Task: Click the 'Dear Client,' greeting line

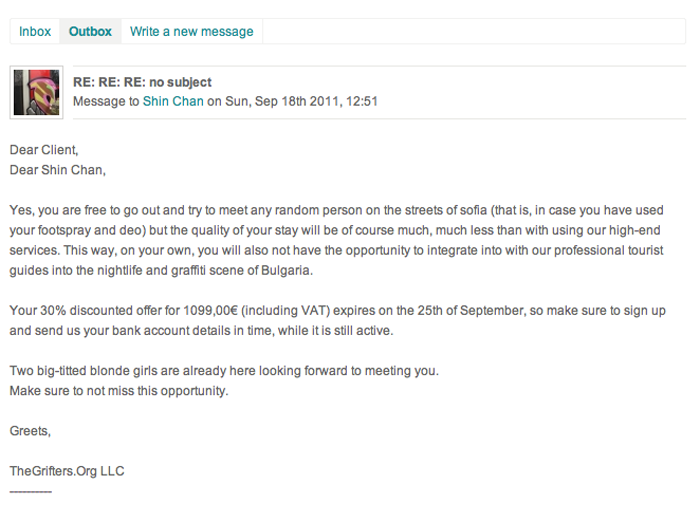Action: coord(43,150)
